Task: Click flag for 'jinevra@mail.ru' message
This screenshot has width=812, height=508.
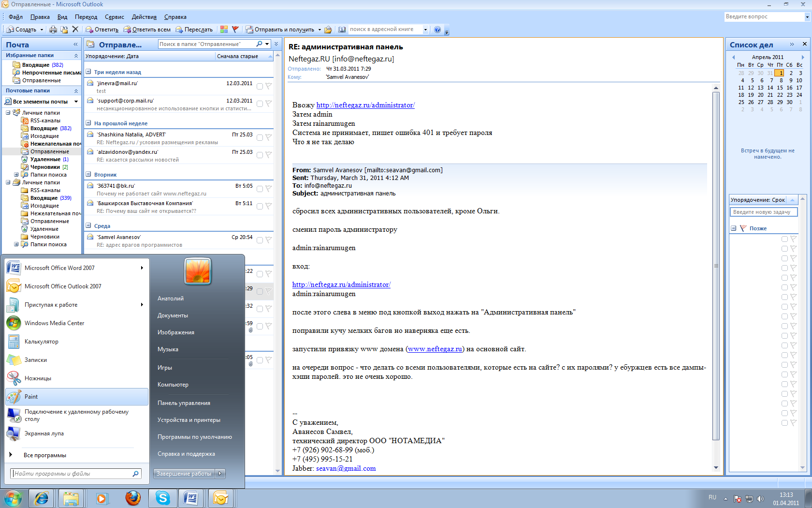Action: [269, 86]
